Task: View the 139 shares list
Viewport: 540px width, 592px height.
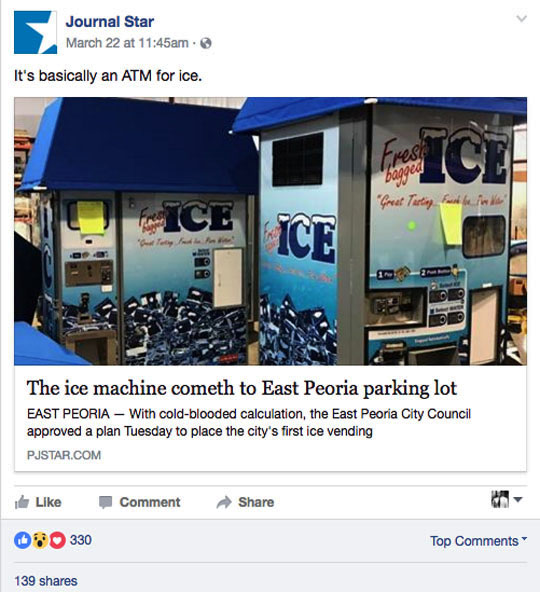Action: pyautogui.click(x=46, y=581)
